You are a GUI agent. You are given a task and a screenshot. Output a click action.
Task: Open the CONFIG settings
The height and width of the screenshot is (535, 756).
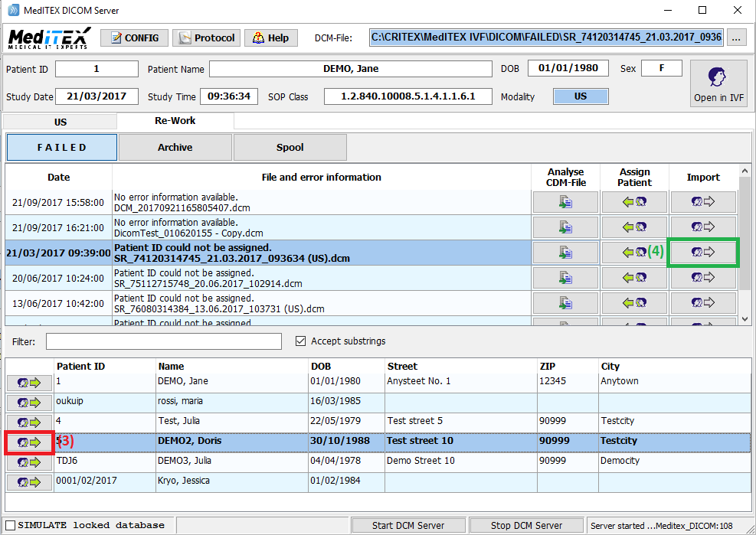135,38
